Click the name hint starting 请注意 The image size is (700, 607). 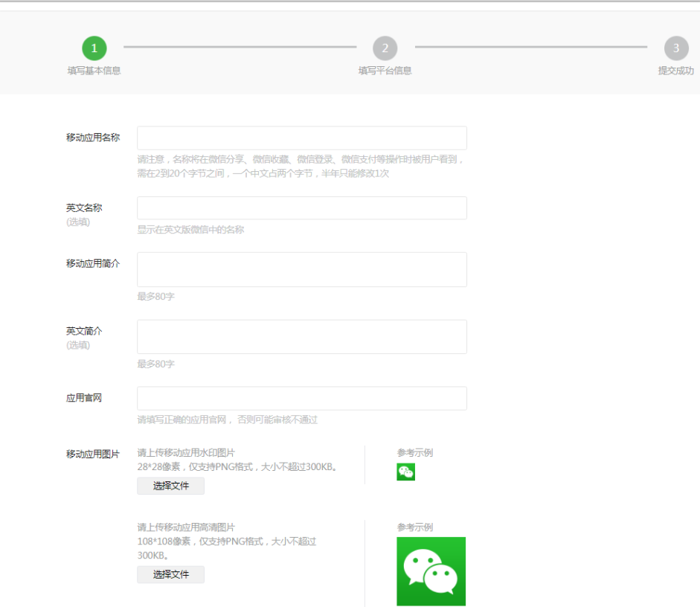tap(300, 166)
